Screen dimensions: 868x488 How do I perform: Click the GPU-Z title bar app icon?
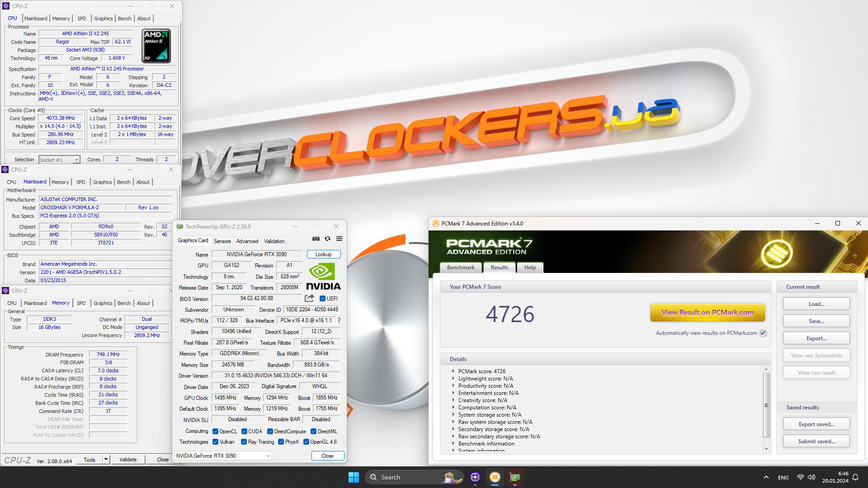point(180,227)
